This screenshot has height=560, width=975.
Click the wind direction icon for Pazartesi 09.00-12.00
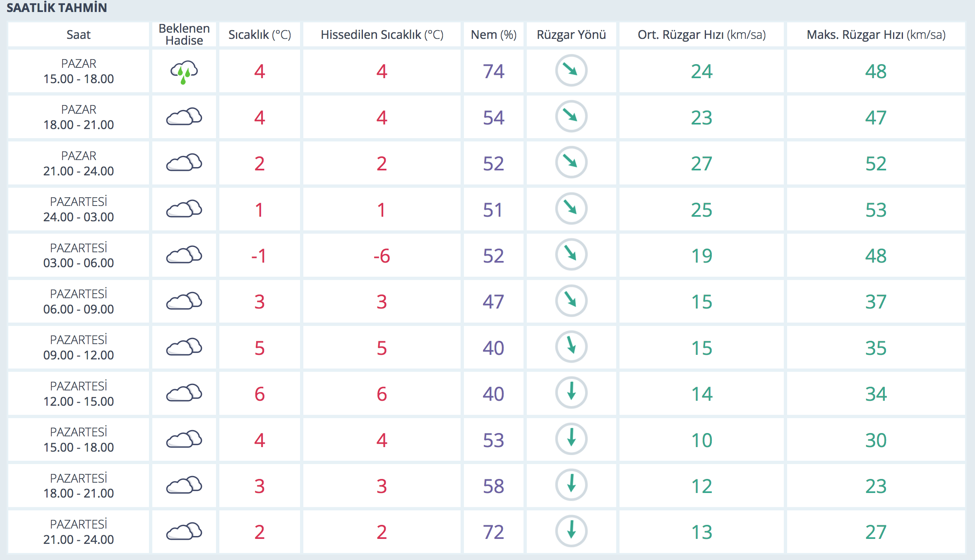coord(571,347)
